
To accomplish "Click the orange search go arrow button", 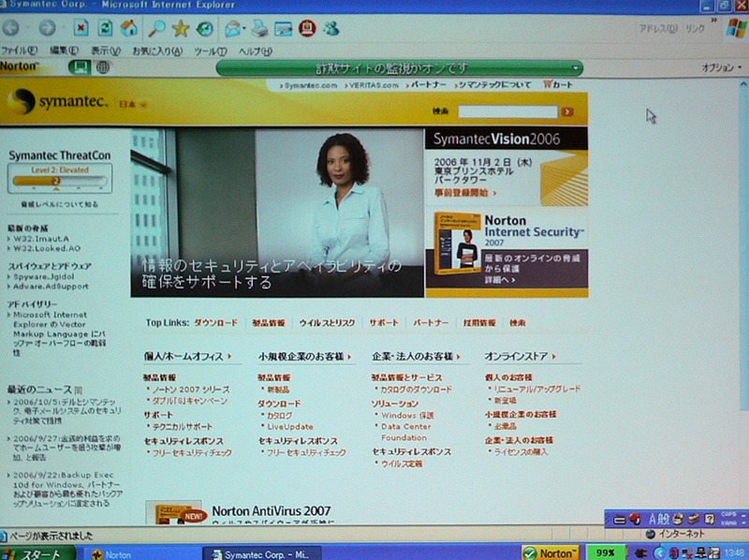I will 567,111.
